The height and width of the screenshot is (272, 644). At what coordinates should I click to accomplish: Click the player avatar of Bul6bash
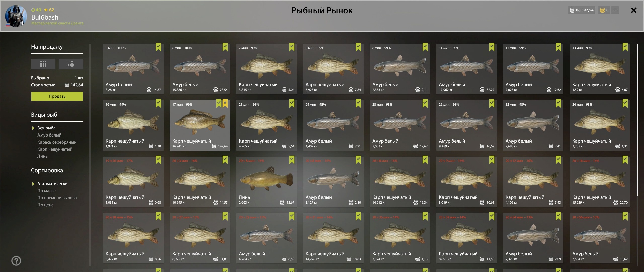[x=16, y=16]
